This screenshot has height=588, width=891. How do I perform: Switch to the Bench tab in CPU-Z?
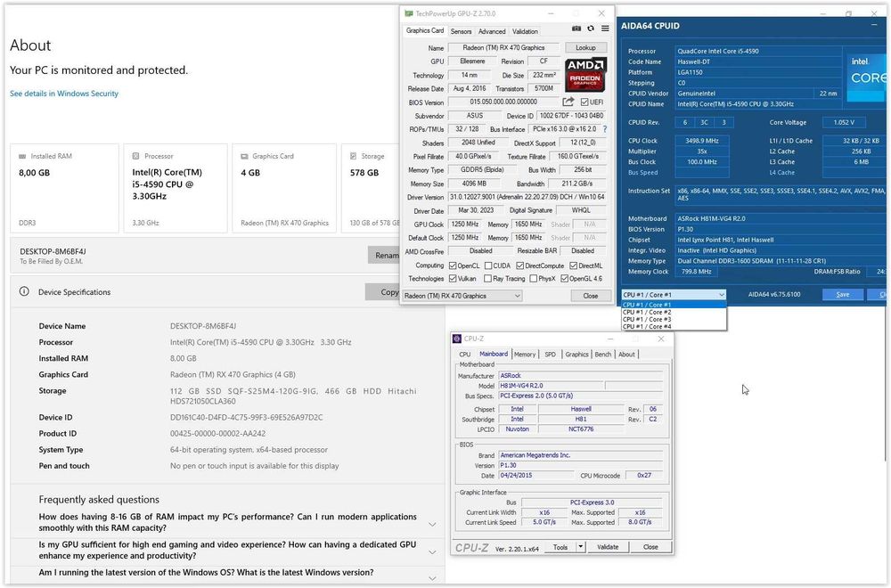point(603,354)
